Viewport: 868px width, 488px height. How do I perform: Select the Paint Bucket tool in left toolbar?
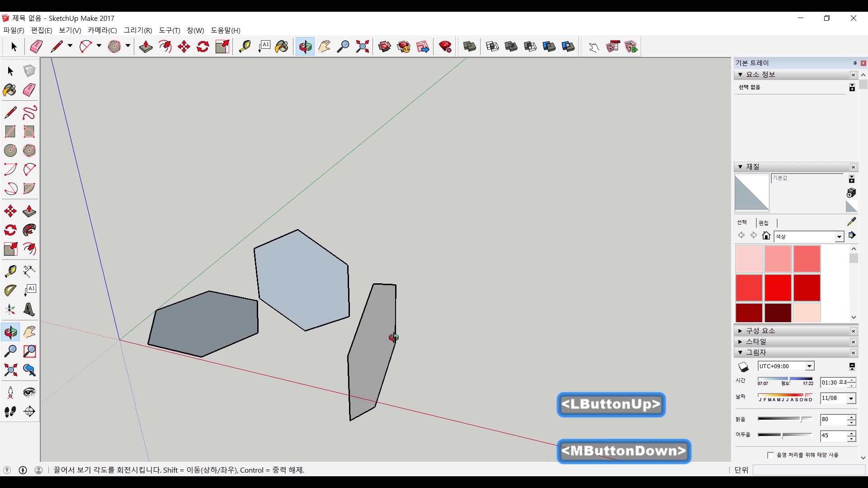pyautogui.click(x=10, y=90)
